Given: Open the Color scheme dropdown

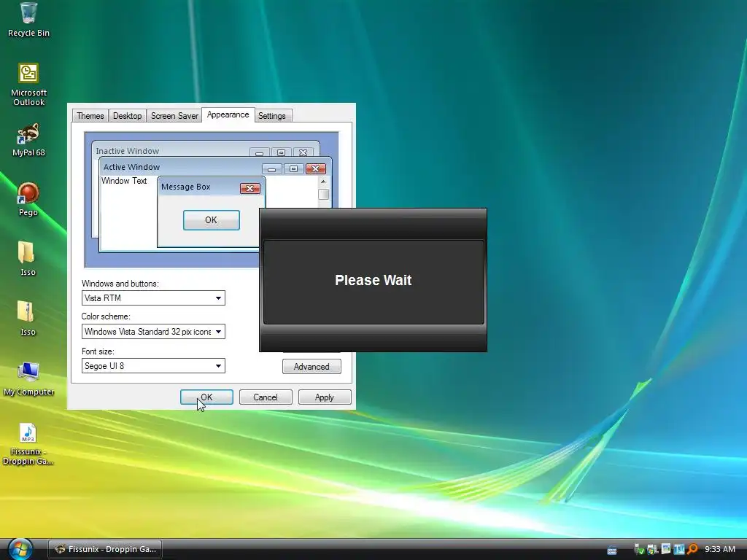Looking at the screenshot, I should 153,332.
